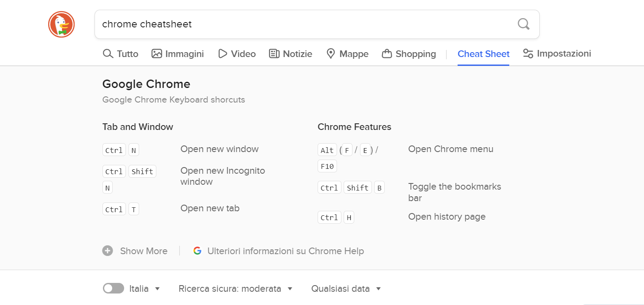
Task: Click the Google G icon near Chrome Help
Action: pos(197,250)
